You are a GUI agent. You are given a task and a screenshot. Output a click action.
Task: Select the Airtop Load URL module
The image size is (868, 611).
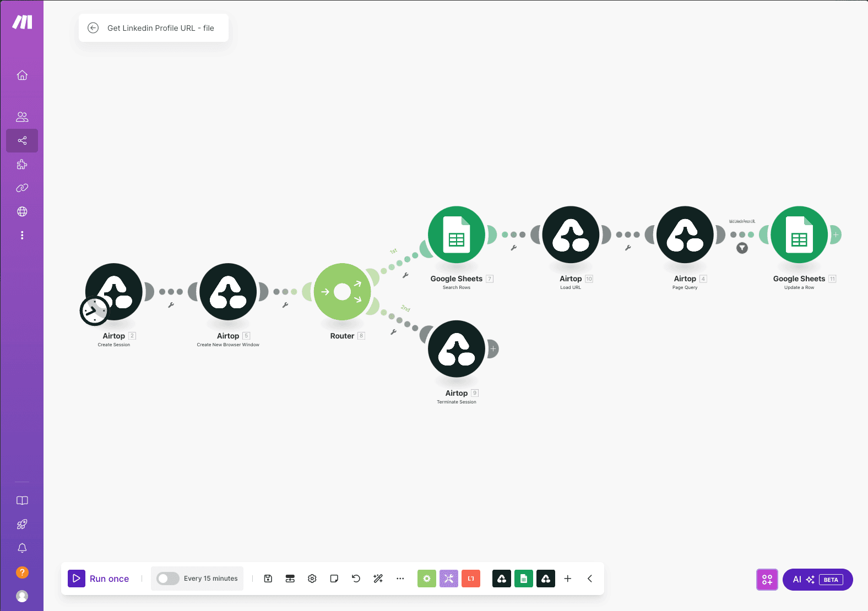(571, 235)
